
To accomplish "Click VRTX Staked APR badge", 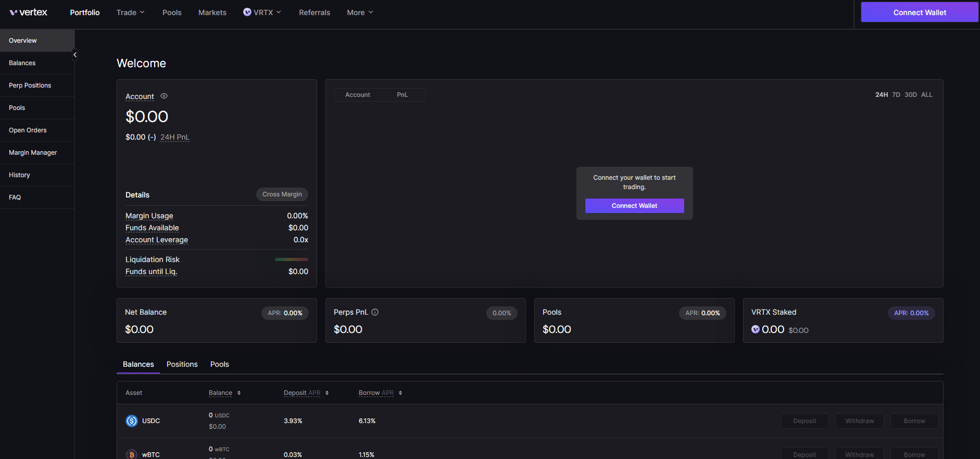I will coord(911,313).
